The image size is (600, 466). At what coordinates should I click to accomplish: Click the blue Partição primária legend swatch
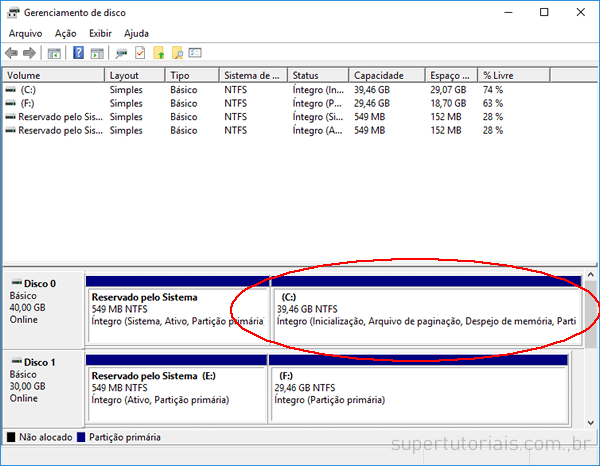pos(81,437)
